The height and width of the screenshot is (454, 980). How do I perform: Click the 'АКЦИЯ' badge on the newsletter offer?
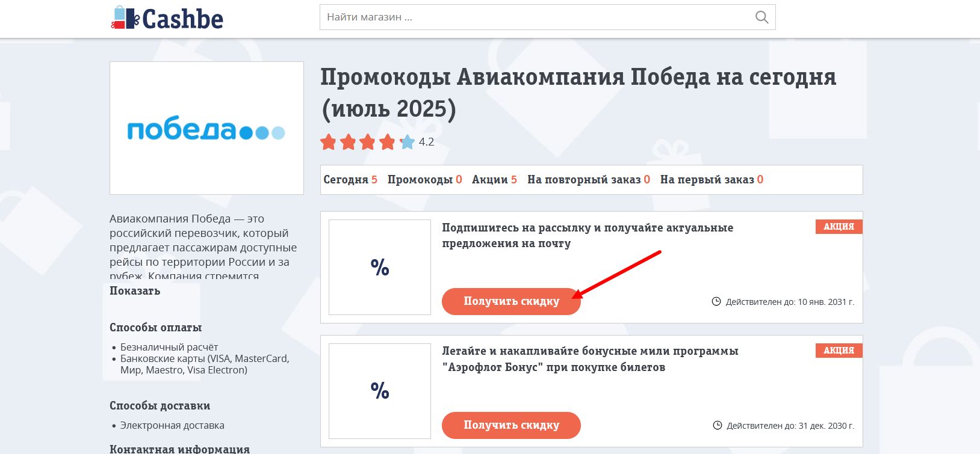tap(839, 227)
